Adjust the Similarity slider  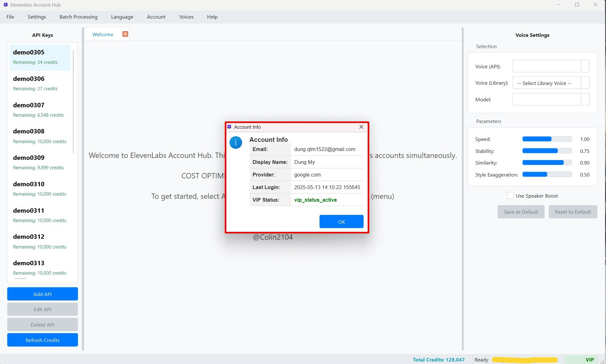coord(547,163)
